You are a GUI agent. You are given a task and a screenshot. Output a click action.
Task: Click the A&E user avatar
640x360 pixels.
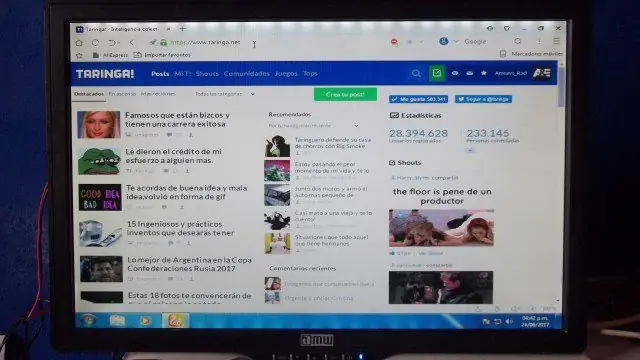542,73
